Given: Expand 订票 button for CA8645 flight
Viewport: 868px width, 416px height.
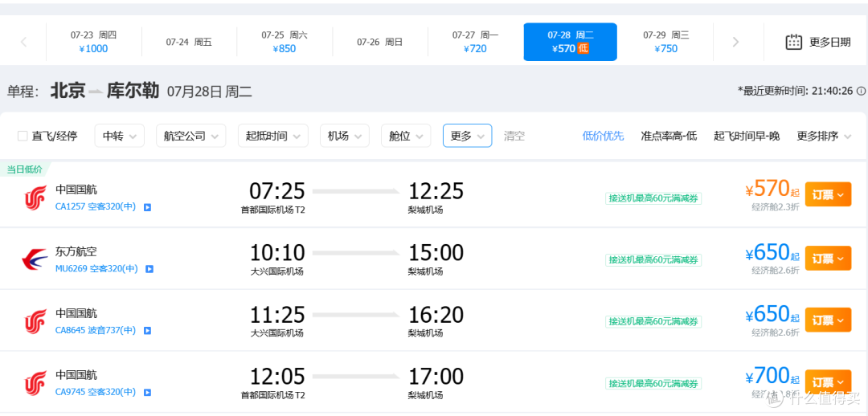Looking at the screenshot, I should pyautogui.click(x=828, y=320).
